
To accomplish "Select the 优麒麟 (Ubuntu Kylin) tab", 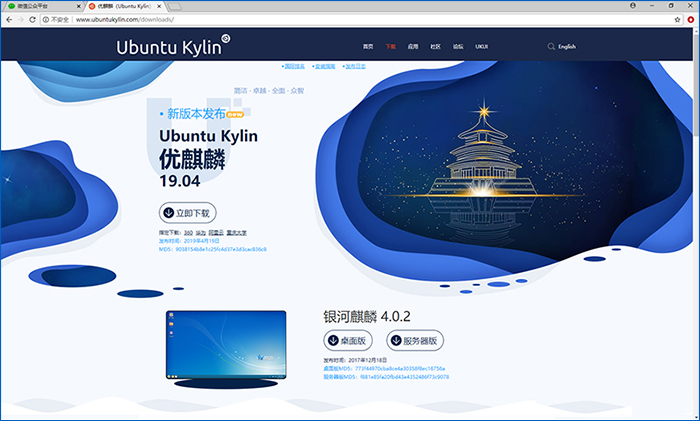I will (124, 6).
